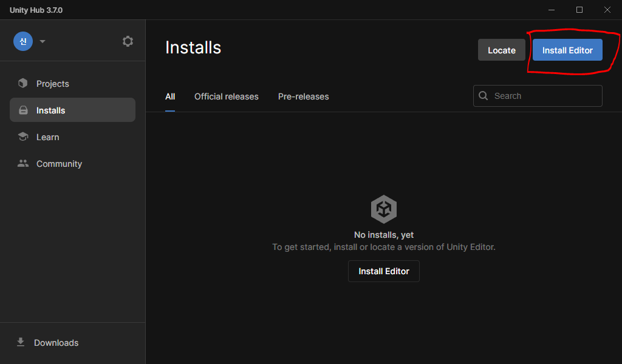Screen dimensions: 622x364
Task: Switch to the All tab
Action: click(170, 96)
